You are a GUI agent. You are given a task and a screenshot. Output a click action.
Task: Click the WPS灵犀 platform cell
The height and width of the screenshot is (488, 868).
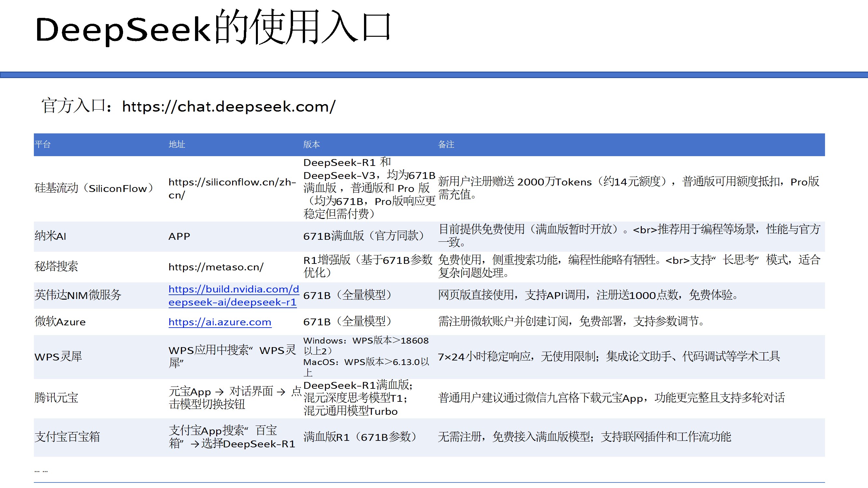point(58,357)
